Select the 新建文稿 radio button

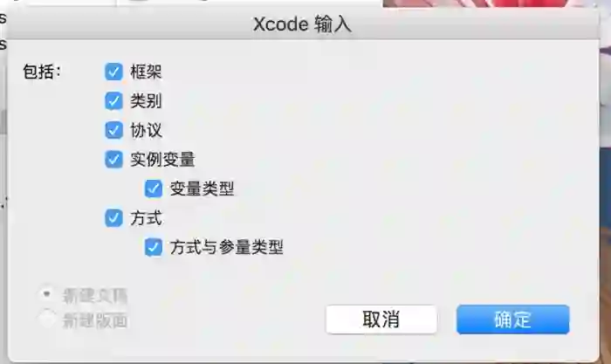47,295
